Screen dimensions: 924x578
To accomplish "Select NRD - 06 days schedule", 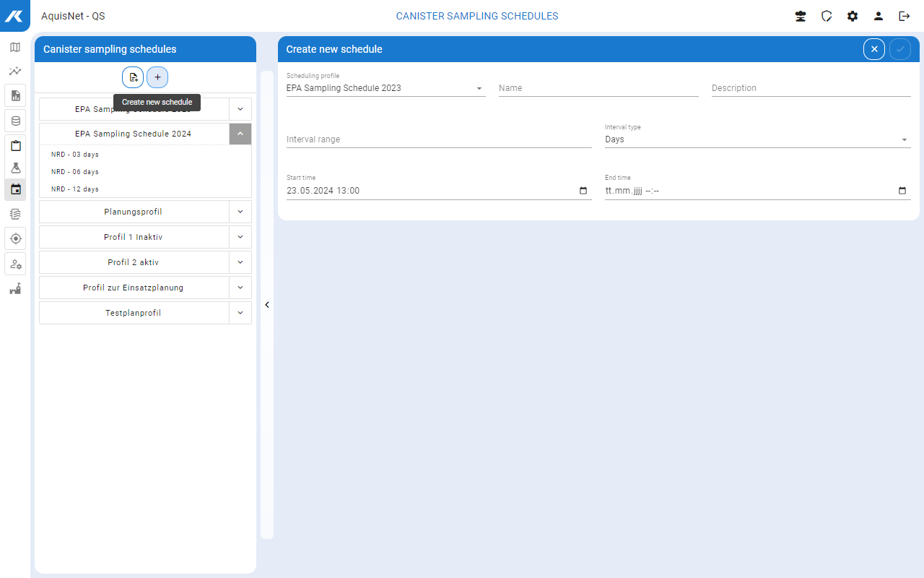I will pyautogui.click(x=75, y=172).
